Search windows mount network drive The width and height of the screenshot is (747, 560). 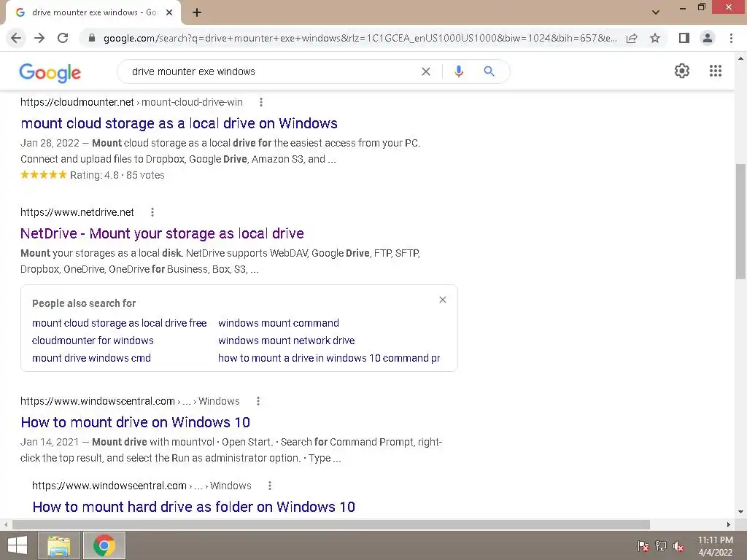point(286,341)
